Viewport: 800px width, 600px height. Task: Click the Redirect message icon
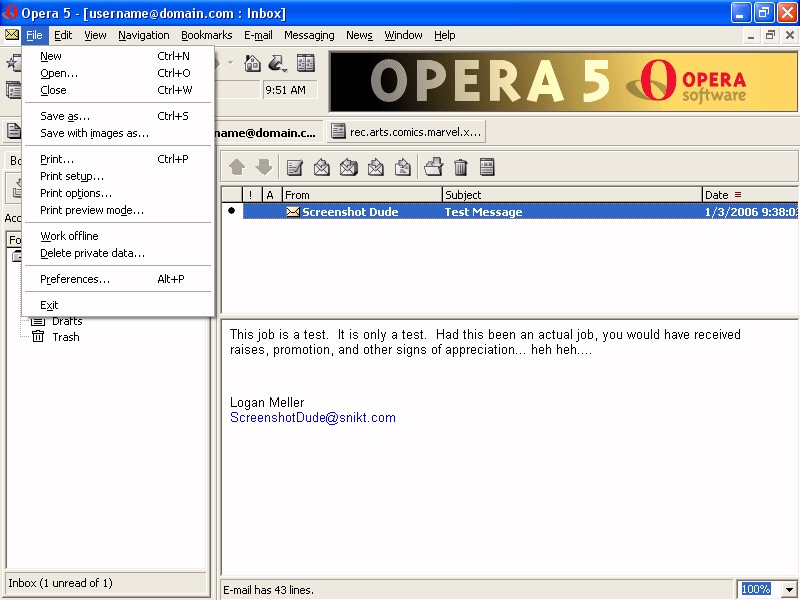403,167
